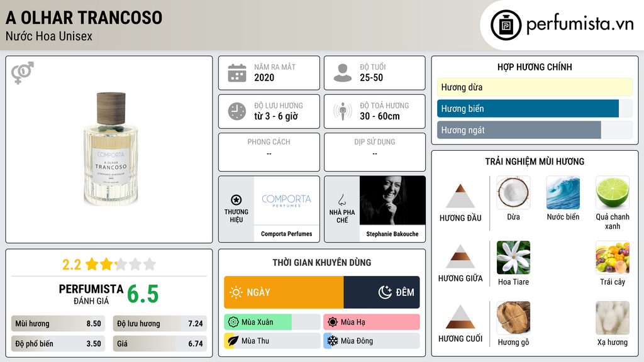Click the perfumista.vn bottle logo icon

pyautogui.click(x=506, y=25)
